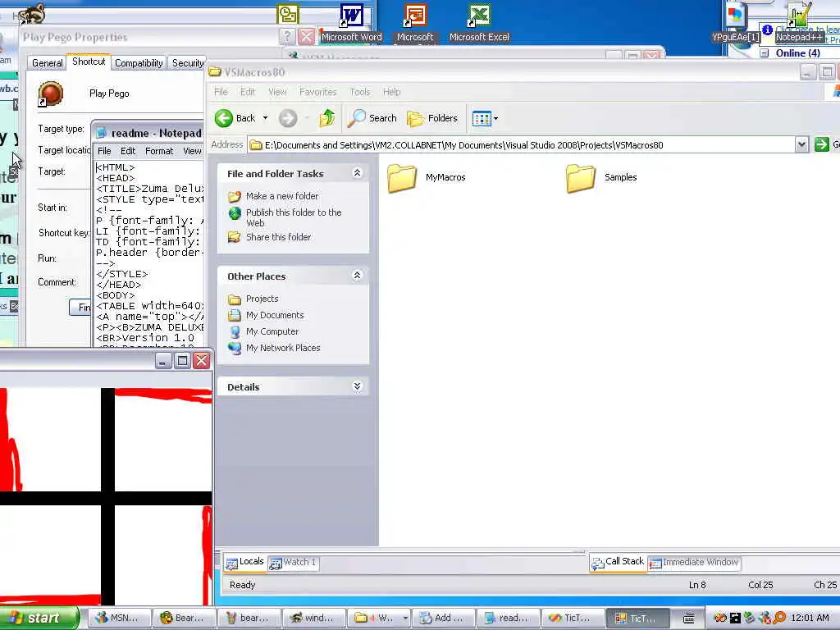Screen dimensions: 840x630
Task: Expand the address bar dropdown
Action: point(801,144)
